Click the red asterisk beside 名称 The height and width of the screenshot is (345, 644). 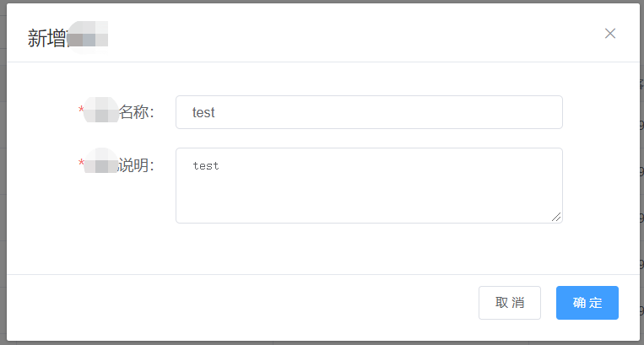81,109
